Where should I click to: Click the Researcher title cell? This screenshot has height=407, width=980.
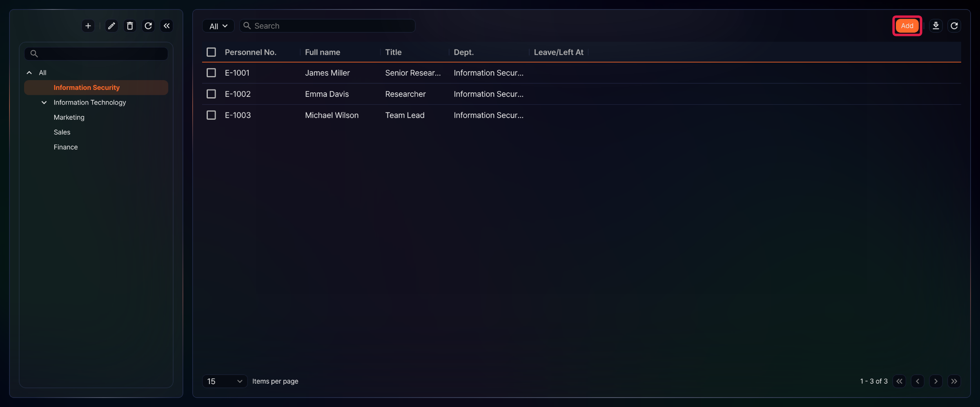pyautogui.click(x=405, y=94)
